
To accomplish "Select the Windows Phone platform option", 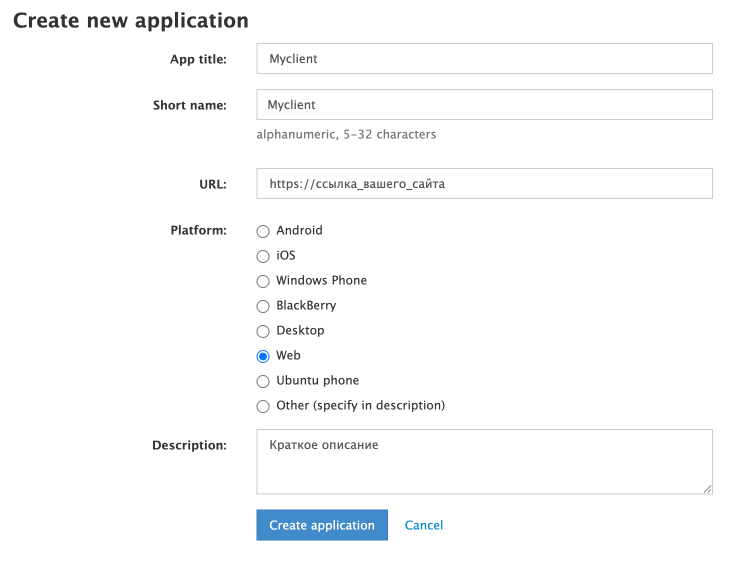I will tap(263, 281).
